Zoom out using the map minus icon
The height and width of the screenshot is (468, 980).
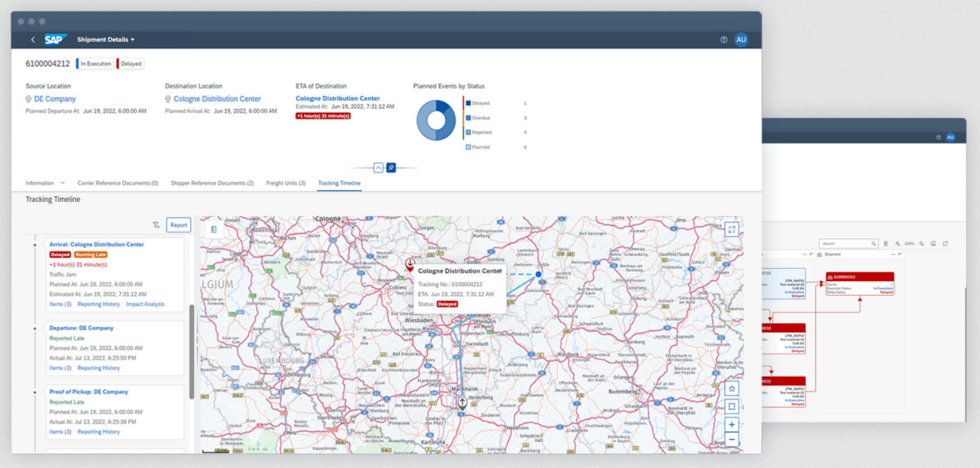731,439
